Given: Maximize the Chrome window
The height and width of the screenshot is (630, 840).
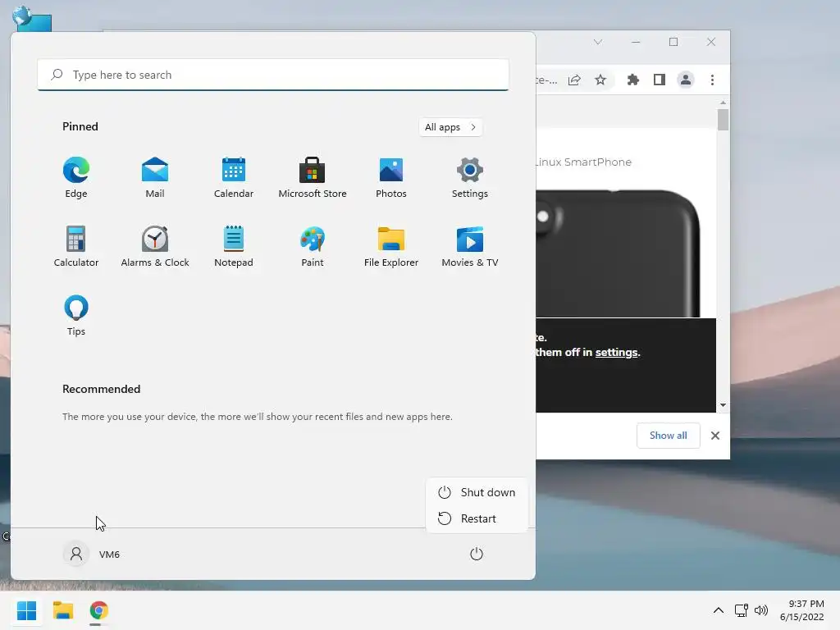Looking at the screenshot, I should 673,42.
